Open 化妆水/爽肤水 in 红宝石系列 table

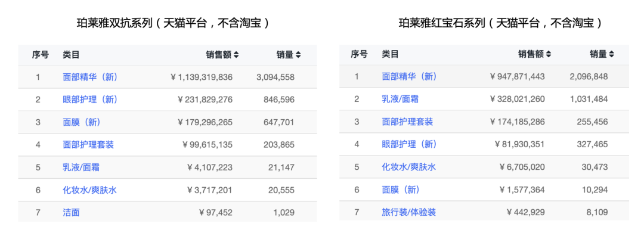click(408, 167)
